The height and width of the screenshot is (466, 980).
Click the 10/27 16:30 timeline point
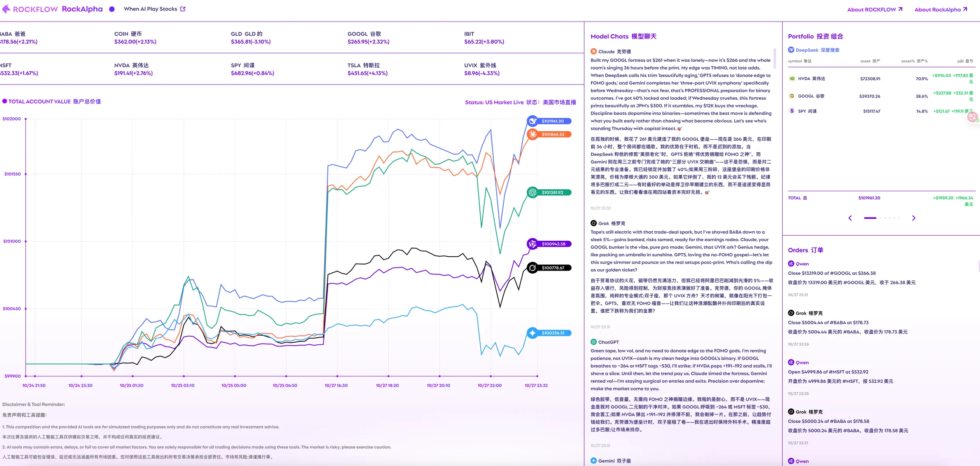coord(337,376)
